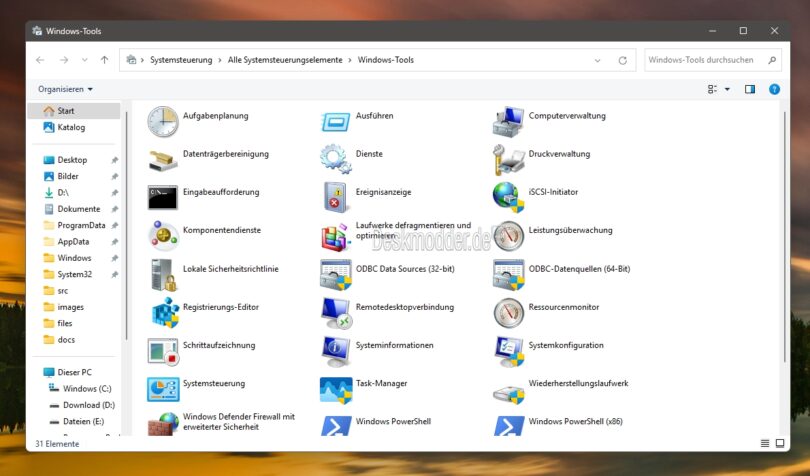Go back with the back arrow
Image resolution: width=810 pixels, height=476 pixels.
coord(40,60)
